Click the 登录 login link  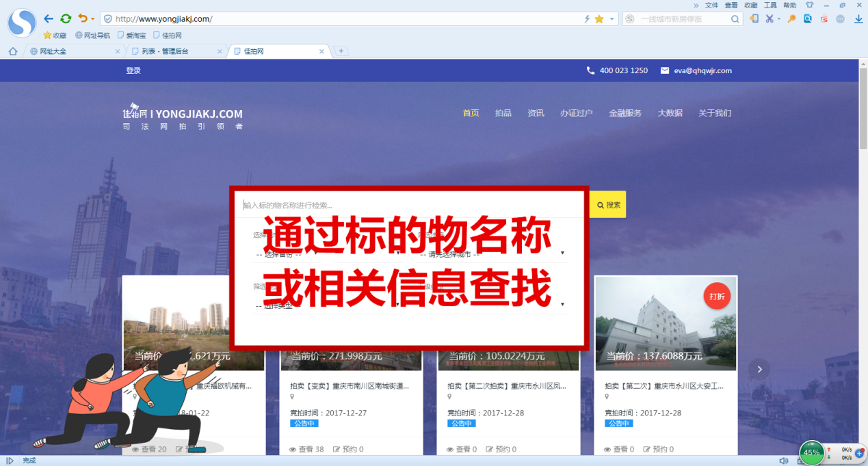point(133,70)
